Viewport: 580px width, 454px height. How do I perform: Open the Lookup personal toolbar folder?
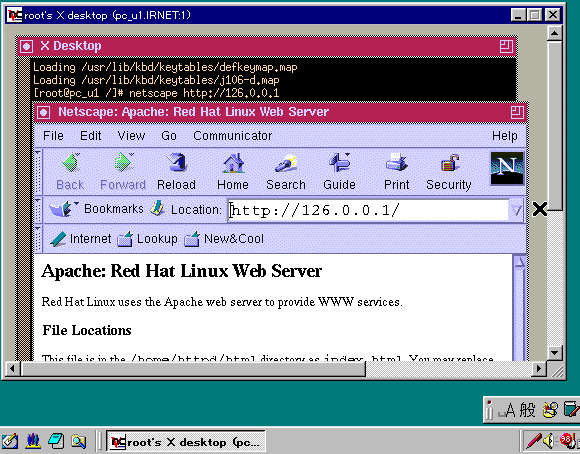click(x=147, y=239)
